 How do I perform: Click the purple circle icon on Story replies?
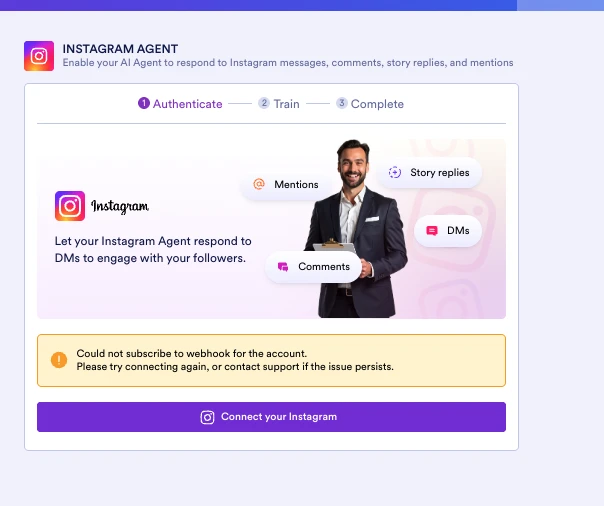395,172
